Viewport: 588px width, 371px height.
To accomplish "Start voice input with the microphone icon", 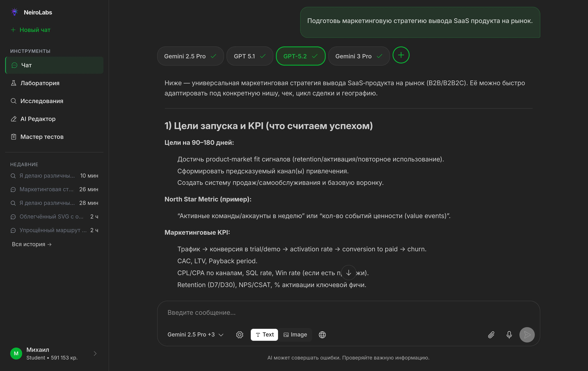I will point(509,335).
